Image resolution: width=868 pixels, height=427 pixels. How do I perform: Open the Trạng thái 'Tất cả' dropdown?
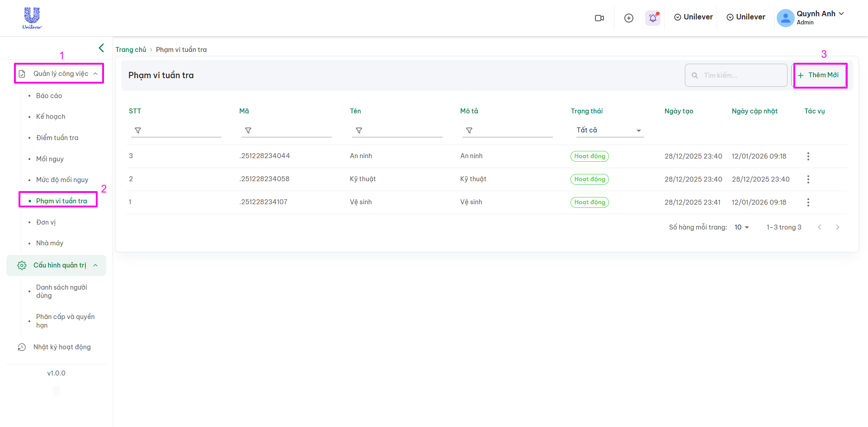[x=609, y=130]
